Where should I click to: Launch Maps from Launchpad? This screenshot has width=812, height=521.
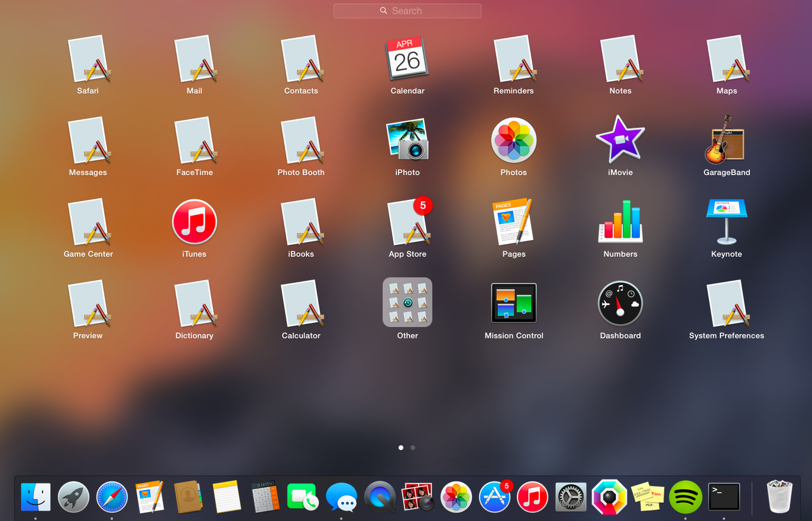[727, 59]
